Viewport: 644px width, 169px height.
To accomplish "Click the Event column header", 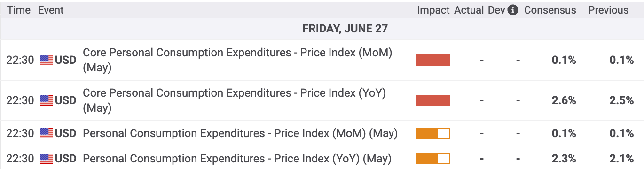I will [x=51, y=10].
